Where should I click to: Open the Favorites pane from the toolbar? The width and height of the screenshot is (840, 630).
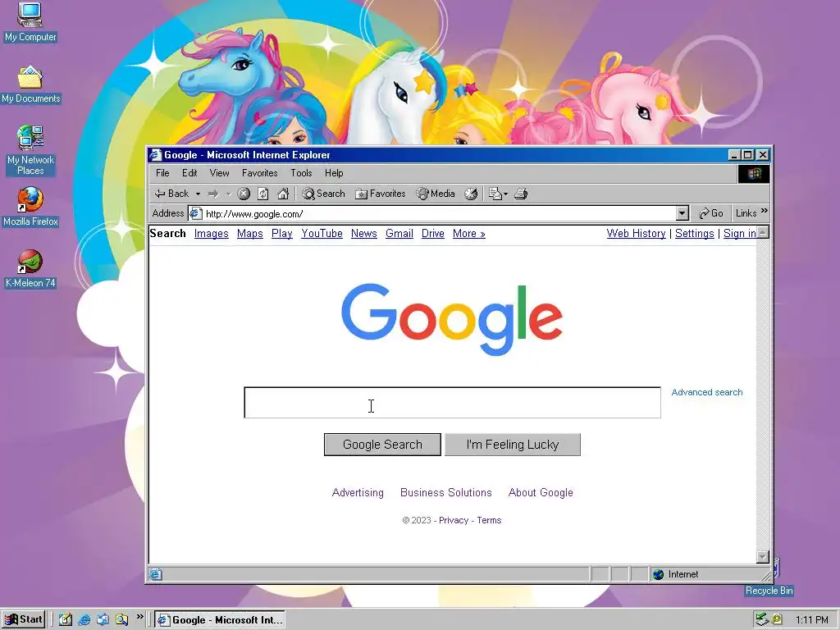[x=381, y=194]
